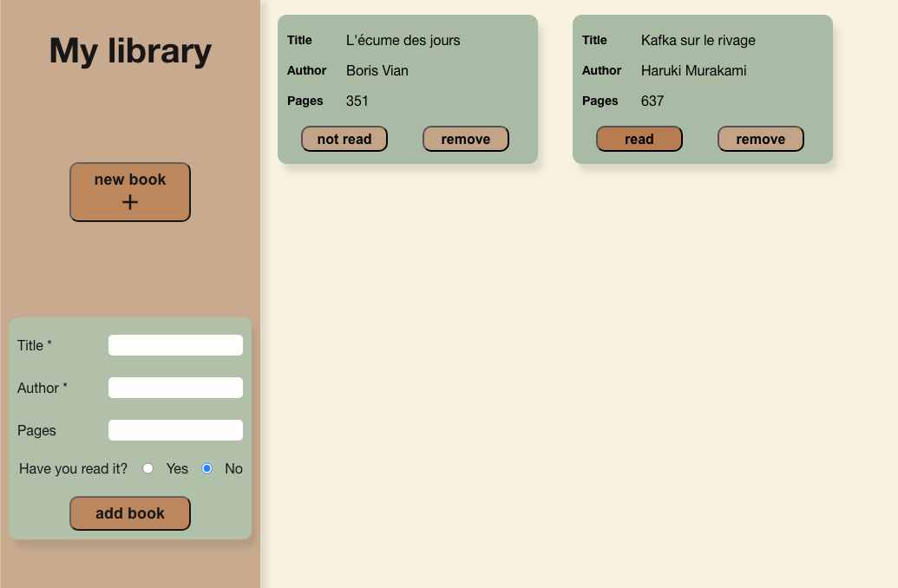Click the 'Author *' form label

43,388
